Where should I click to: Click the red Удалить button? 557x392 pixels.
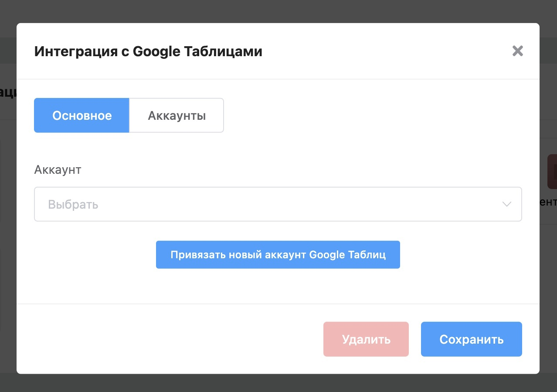366,339
